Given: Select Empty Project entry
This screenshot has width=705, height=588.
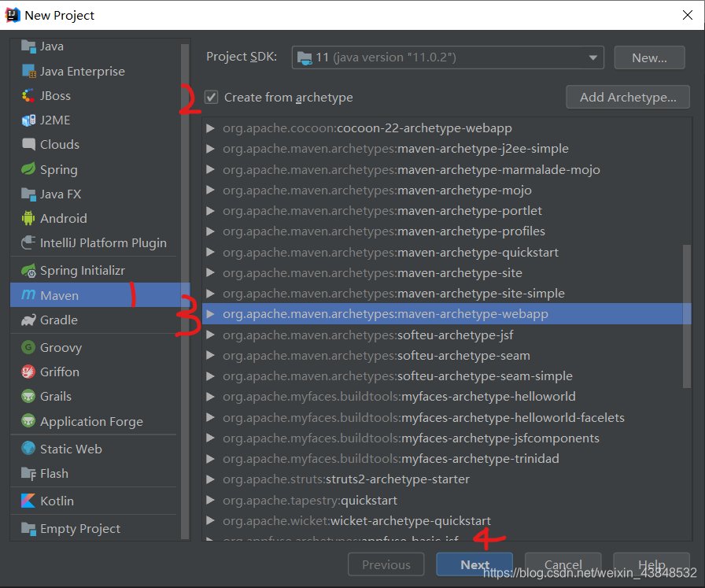Looking at the screenshot, I should click(x=95, y=529).
